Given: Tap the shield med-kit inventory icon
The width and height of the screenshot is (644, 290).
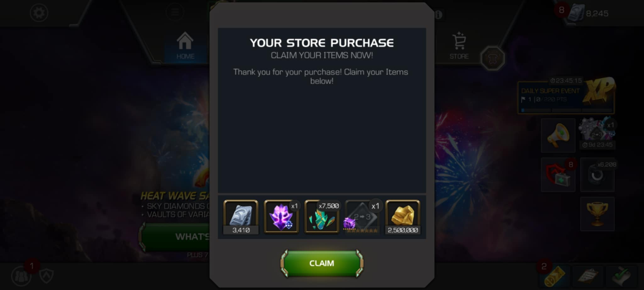Looking at the screenshot, I should click(558, 175).
